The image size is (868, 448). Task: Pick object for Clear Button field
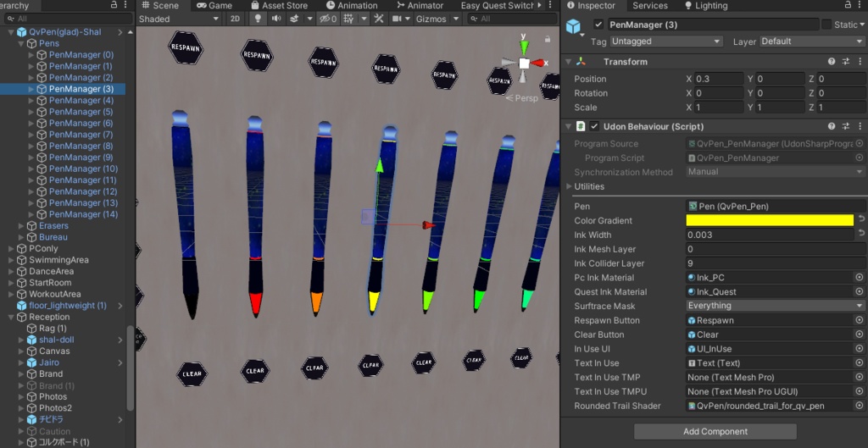click(x=860, y=335)
